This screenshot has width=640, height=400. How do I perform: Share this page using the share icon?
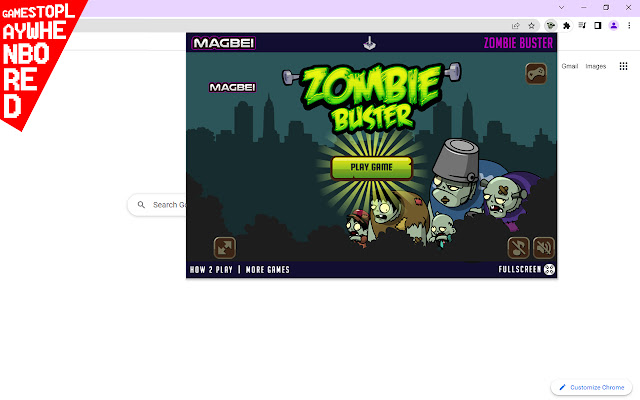[516, 26]
